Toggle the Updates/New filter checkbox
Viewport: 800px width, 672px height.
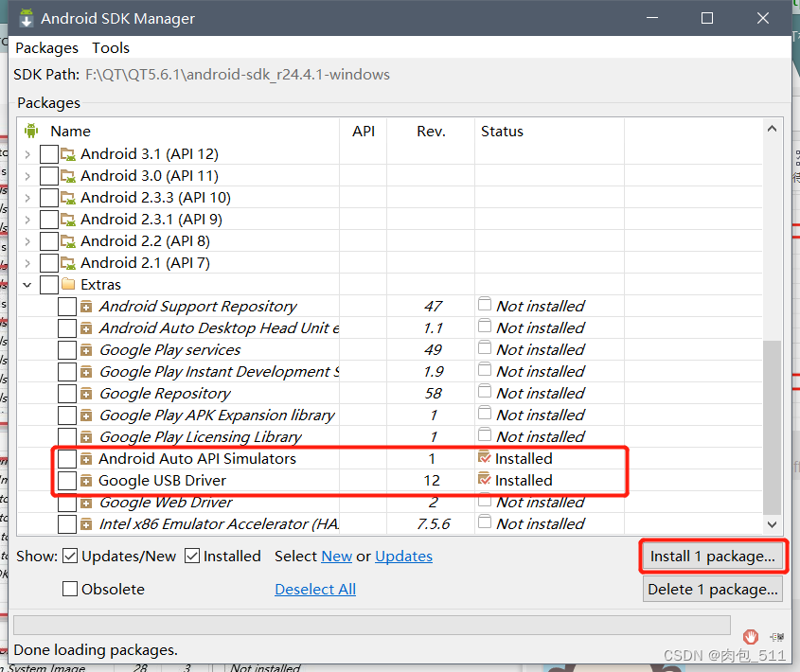tap(70, 556)
